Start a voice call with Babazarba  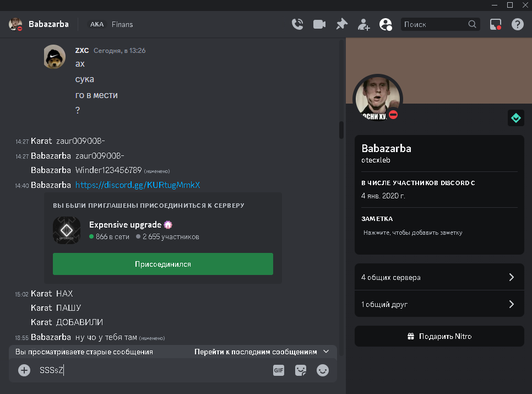[x=297, y=24]
